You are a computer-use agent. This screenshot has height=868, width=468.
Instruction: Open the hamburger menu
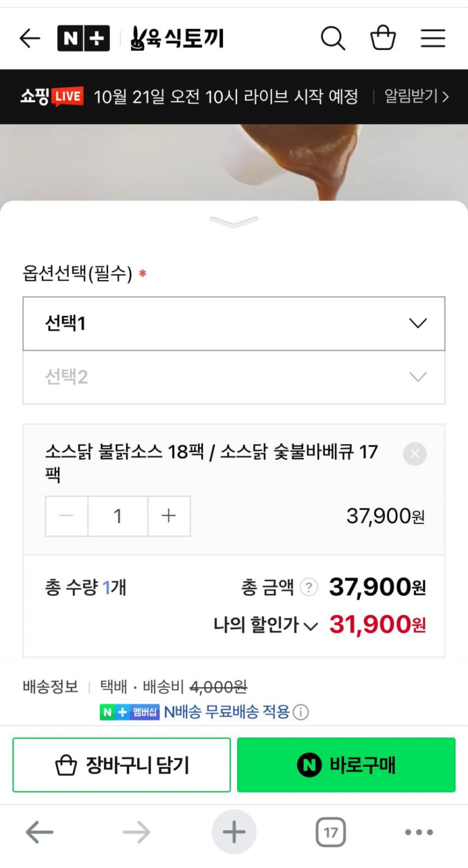click(x=433, y=38)
